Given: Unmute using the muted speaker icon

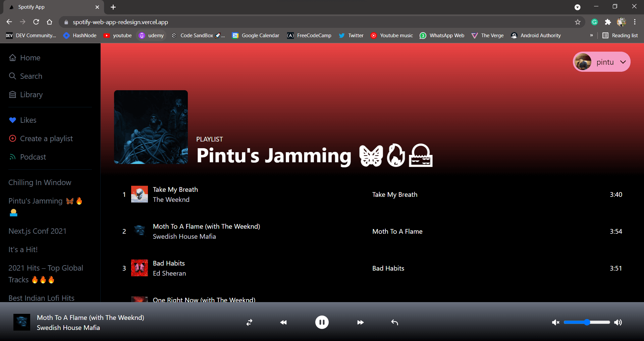Looking at the screenshot, I should (x=555, y=322).
